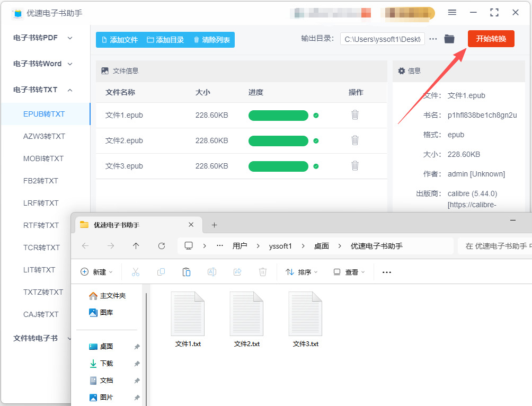Navigate to 用户 in the breadcrumb
The image size is (532, 406).
[x=240, y=246]
